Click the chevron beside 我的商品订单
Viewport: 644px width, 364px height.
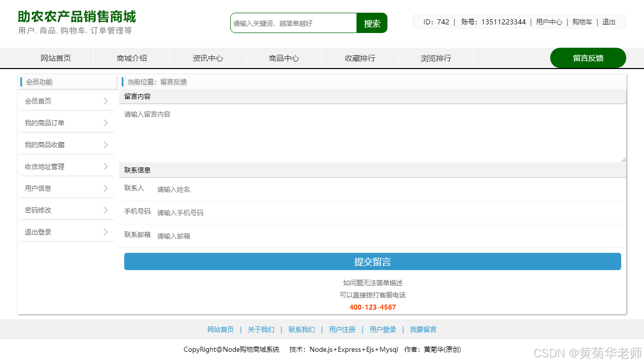[x=105, y=123]
